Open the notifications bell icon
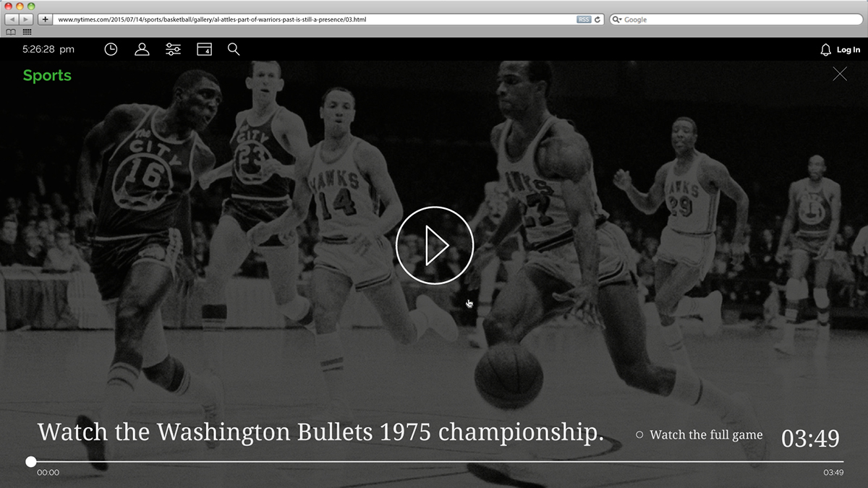The height and width of the screenshot is (488, 868). click(x=825, y=50)
